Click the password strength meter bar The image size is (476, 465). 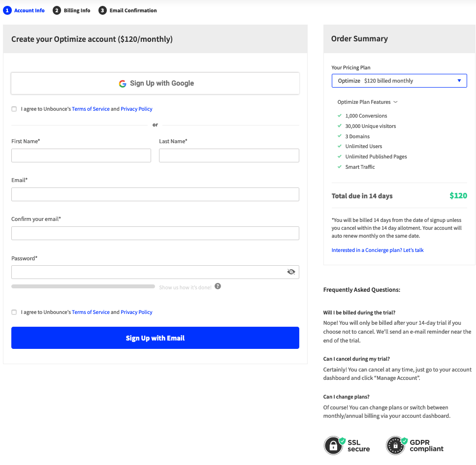(83, 286)
